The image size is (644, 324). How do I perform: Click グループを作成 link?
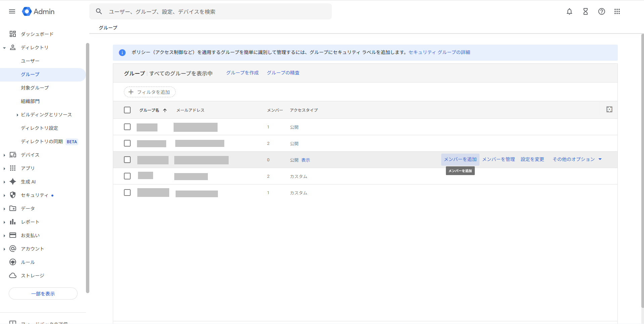tap(242, 73)
